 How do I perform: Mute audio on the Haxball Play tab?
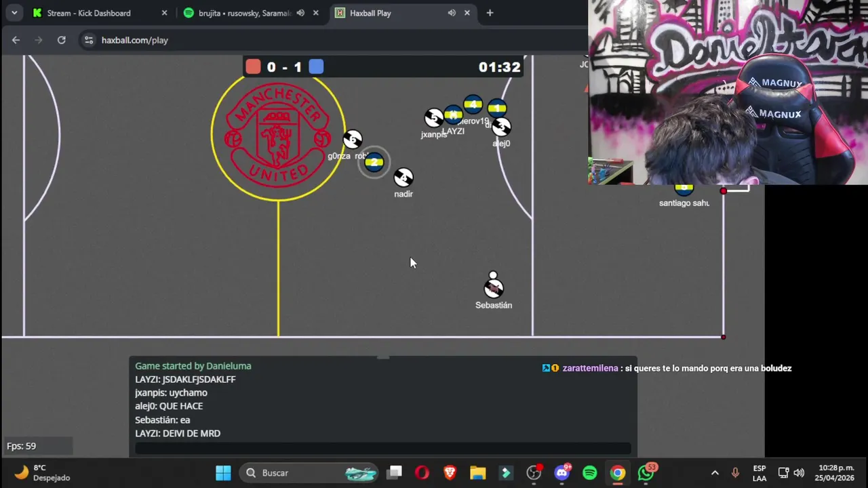pos(452,13)
